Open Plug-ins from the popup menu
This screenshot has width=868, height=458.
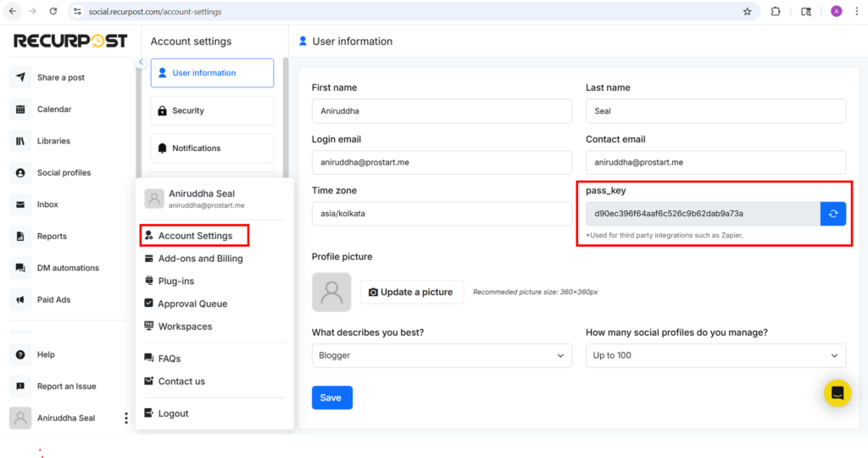pyautogui.click(x=170, y=282)
